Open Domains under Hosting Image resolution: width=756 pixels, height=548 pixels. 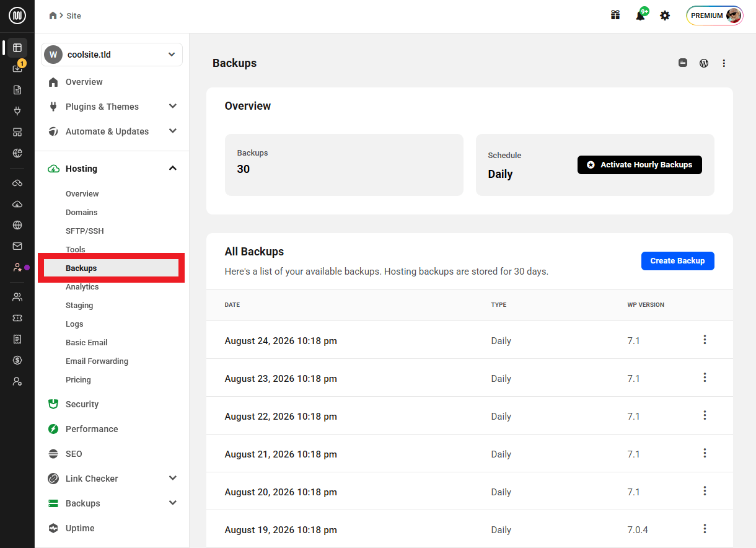pos(82,213)
